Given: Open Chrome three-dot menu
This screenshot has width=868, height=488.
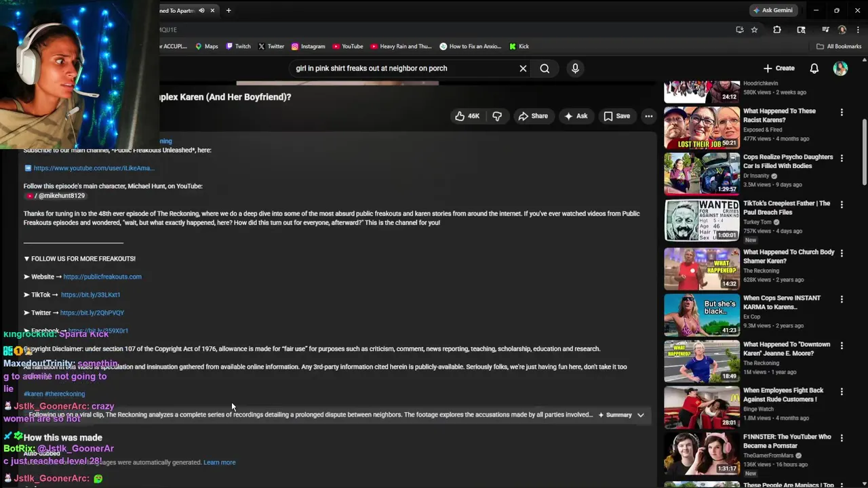Looking at the screenshot, I should pyautogui.click(x=859, y=30).
